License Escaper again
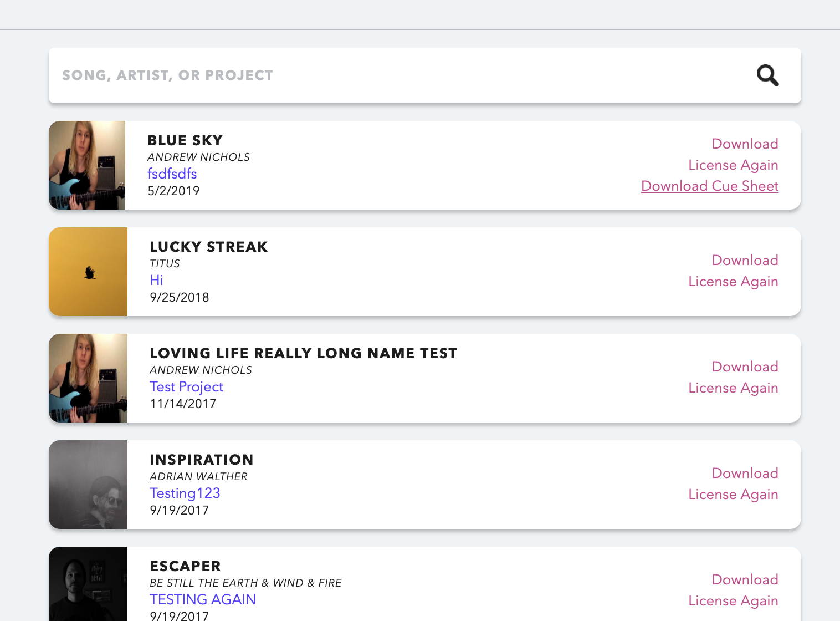The image size is (840, 621). tap(733, 600)
